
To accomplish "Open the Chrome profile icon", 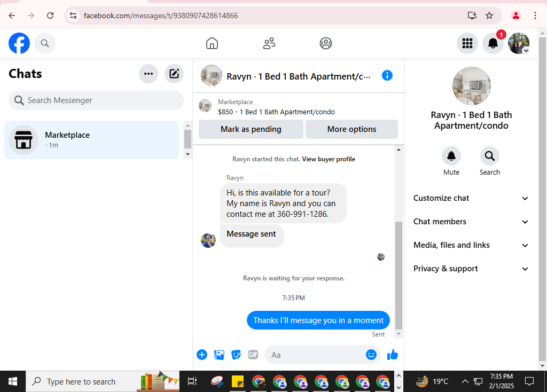I will pyautogui.click(x=515, y=15).
